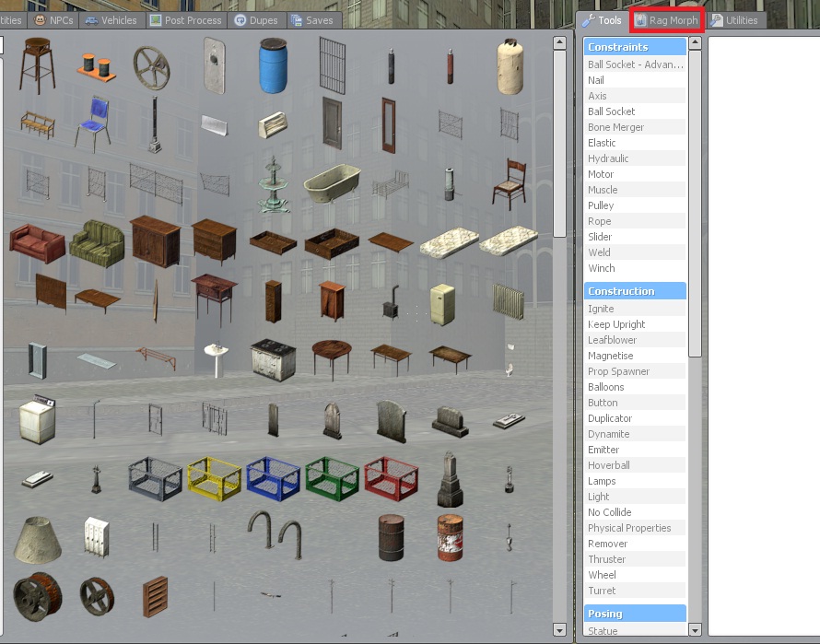Spawn the wooden louvered shutter prop

(156, 596)
